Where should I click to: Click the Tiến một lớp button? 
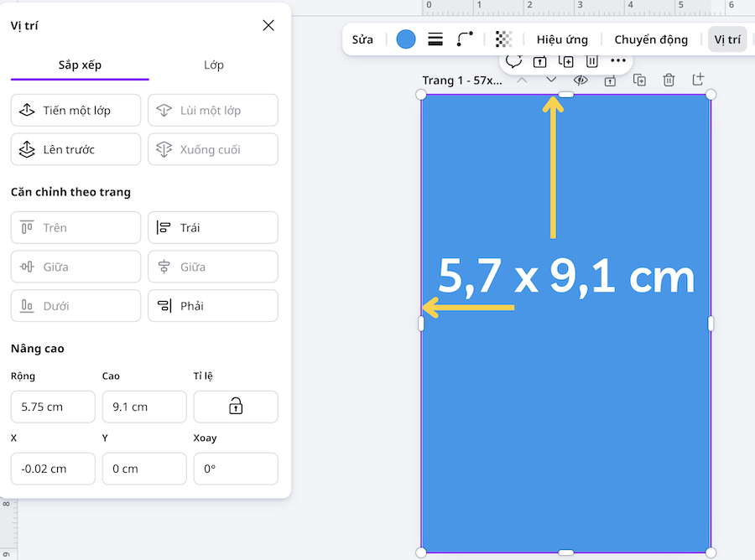pyautogui.click(x=75, y=111)
